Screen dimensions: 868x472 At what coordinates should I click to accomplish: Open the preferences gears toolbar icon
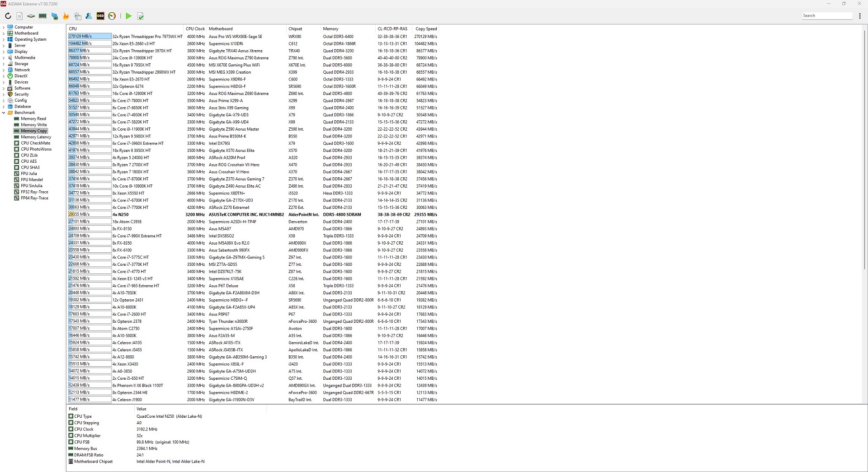(x=78, y=16)
